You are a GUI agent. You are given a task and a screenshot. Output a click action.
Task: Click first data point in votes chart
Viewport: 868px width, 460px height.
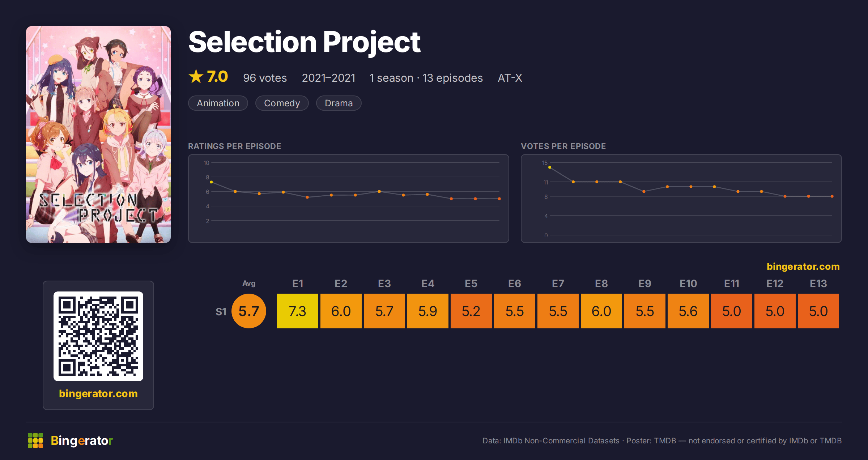point(550,167)
